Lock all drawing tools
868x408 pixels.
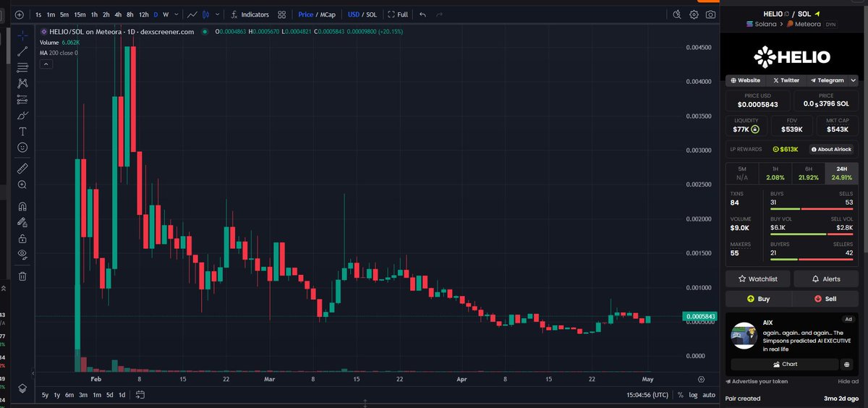pos(22,238)
